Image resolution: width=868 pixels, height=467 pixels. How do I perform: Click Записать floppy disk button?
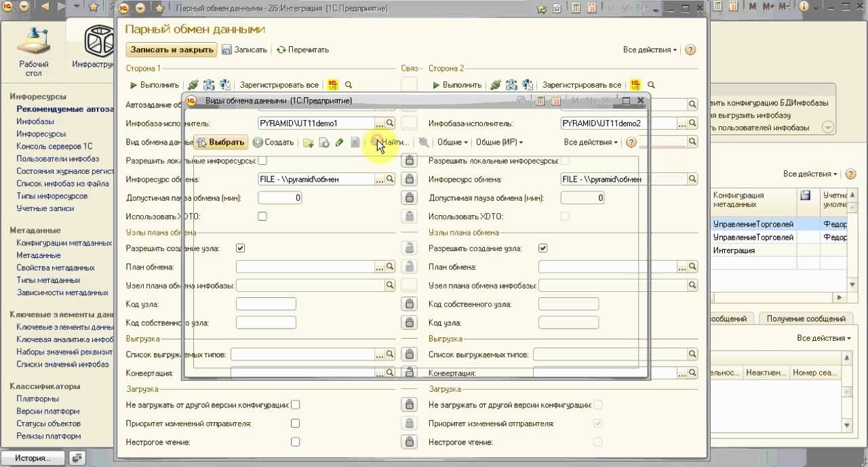click(x=245, y=50)
